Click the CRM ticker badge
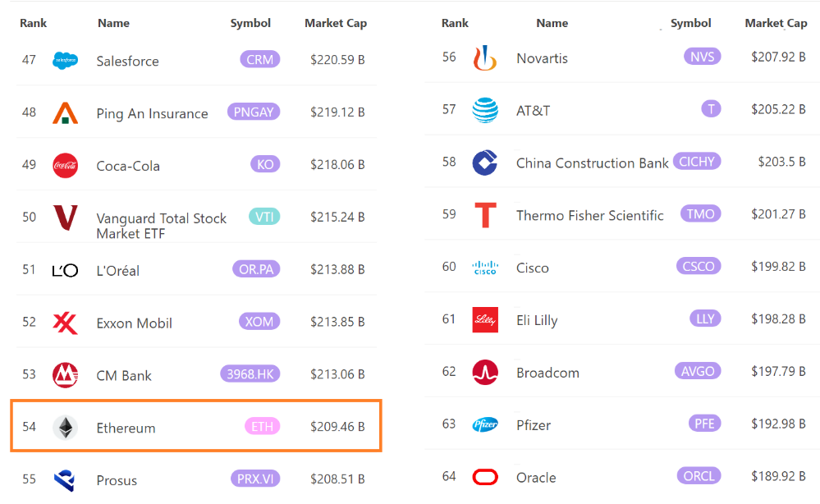 (x=259, y=59)
